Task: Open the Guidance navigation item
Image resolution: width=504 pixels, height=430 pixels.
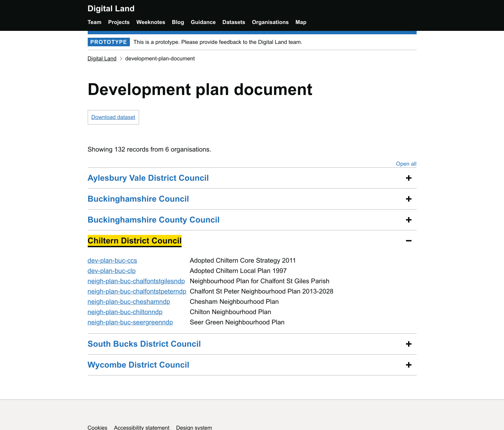Action: point(203,22)
